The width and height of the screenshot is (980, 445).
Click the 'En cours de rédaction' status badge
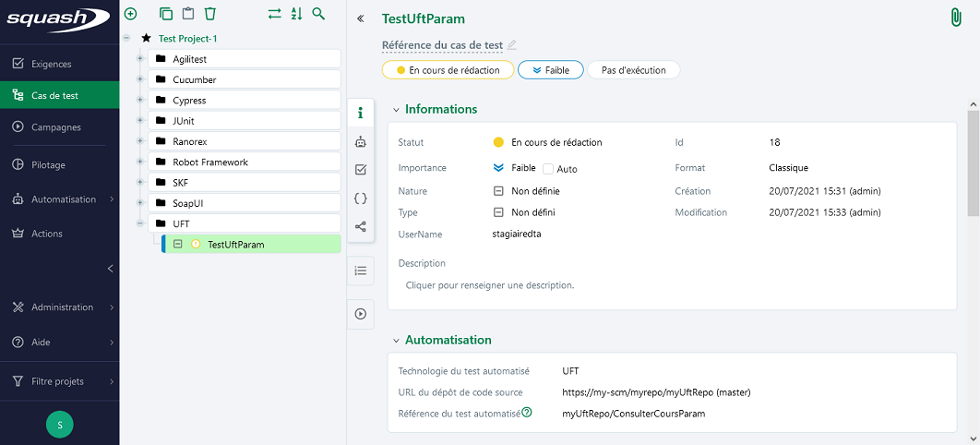coord(448,70)
